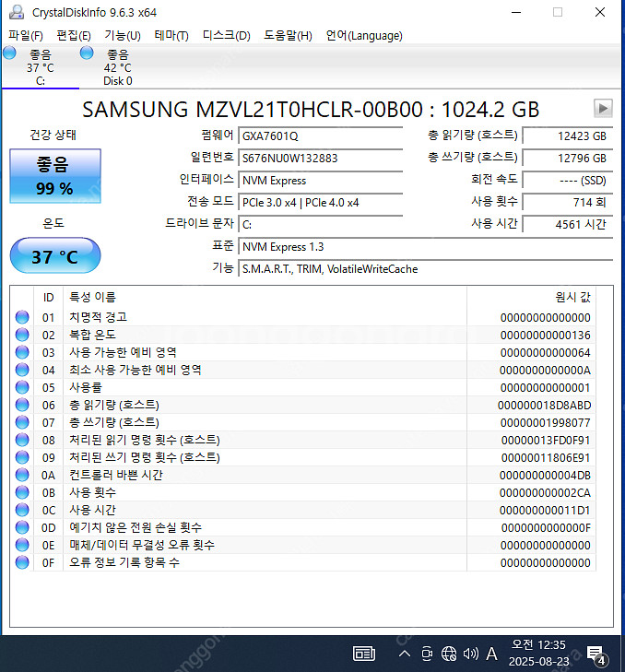Click status orb of 09 처리된 쓰기 명령 횟수
This screenshot has width=625, height=672.
(22, 458)
